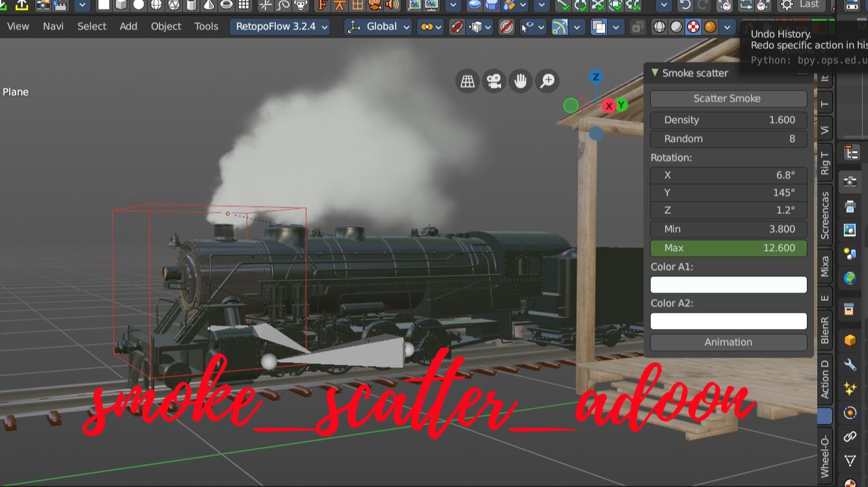868x487 pixels.
Task: Open Scene properties icon
Action: tap(850, 254)
